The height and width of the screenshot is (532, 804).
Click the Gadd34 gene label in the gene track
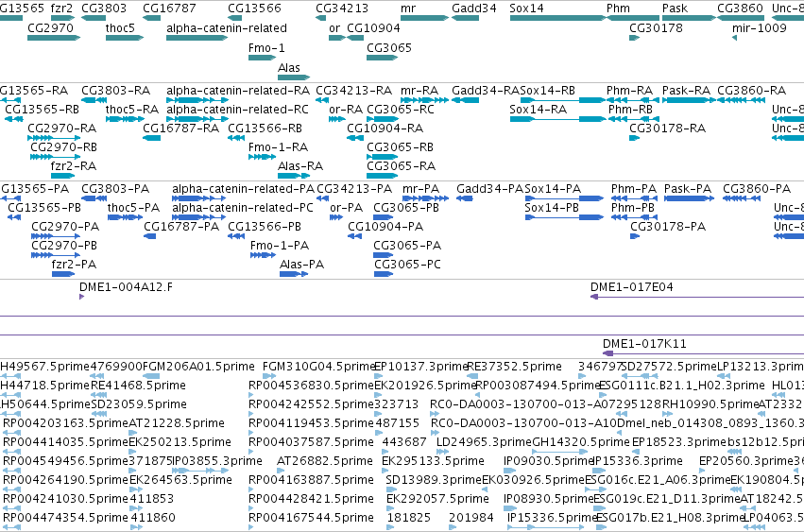point(474,9)
